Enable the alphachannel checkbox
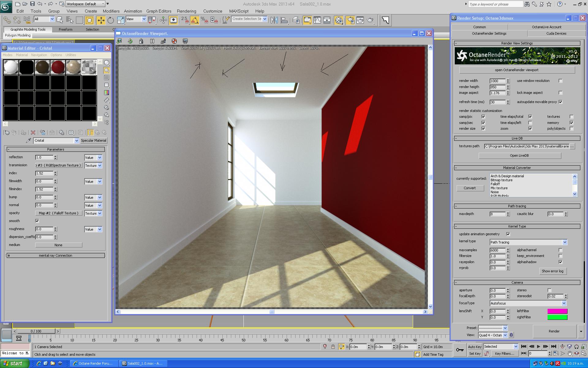The width and height of the screenshot is (588, 368). point(560,250)
